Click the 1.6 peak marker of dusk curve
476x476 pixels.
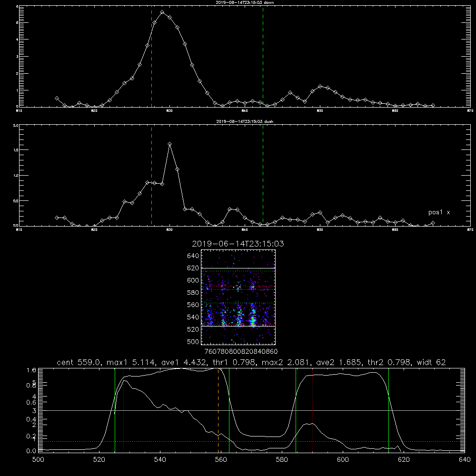170,144
